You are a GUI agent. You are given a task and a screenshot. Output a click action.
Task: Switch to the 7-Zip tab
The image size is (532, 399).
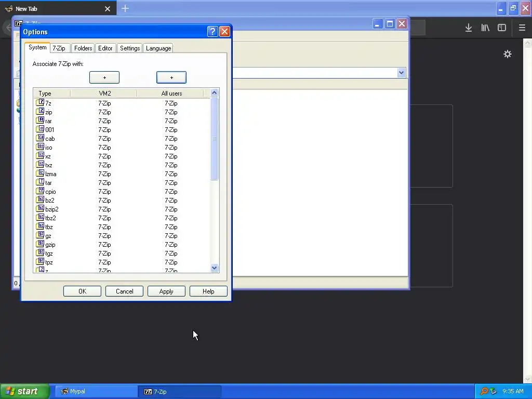[x=59, y=48]
